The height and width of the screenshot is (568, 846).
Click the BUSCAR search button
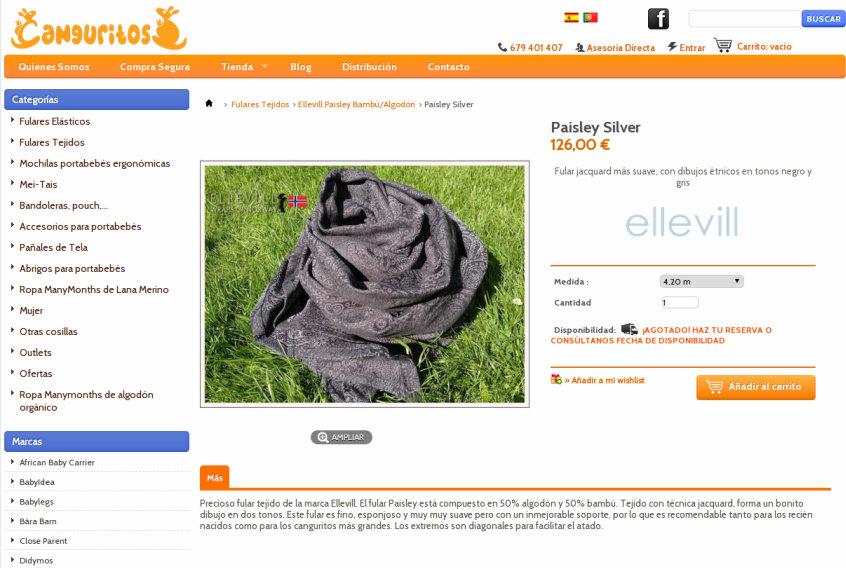[823, 19]
